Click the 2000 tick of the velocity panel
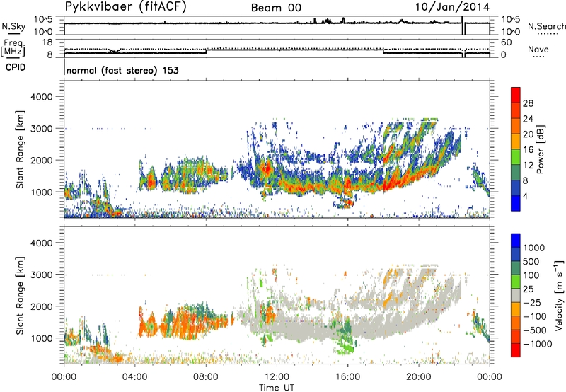The width and height of the screenshot is (566, 392). 41,306
